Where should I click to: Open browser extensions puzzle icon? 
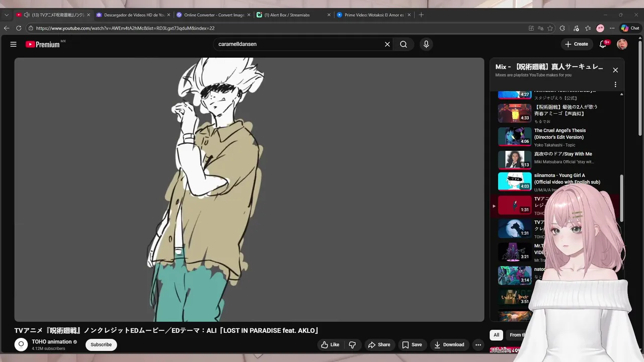[562, 28]
